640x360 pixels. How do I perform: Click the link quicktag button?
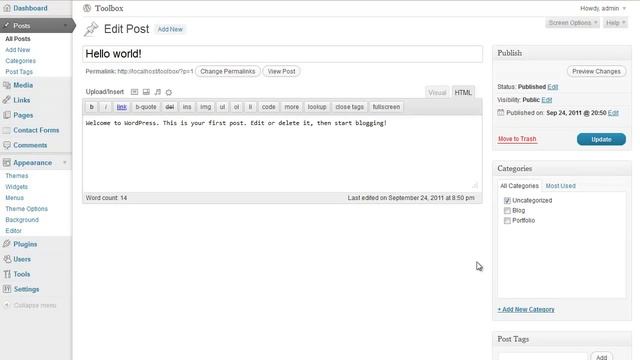pyautogui.click(x=122, y=107)
